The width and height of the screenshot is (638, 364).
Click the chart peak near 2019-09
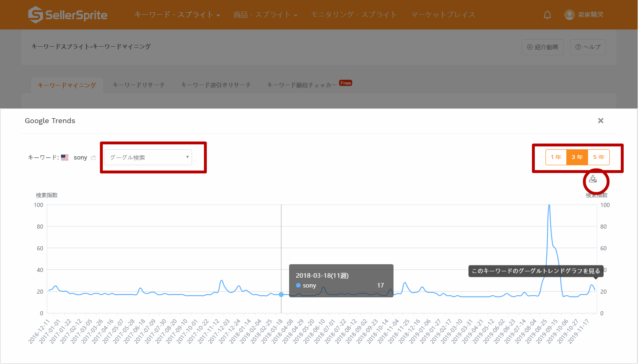point(549,205)
